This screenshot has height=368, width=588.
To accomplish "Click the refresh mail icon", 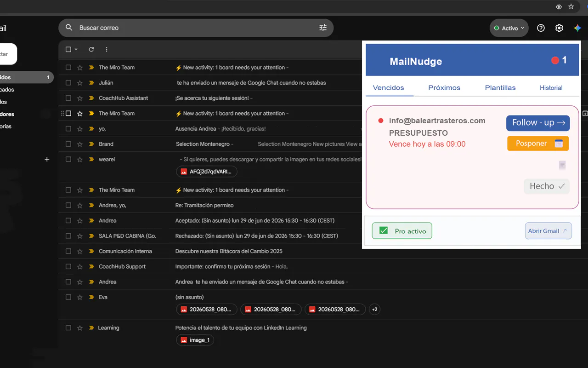I will 91,49.
